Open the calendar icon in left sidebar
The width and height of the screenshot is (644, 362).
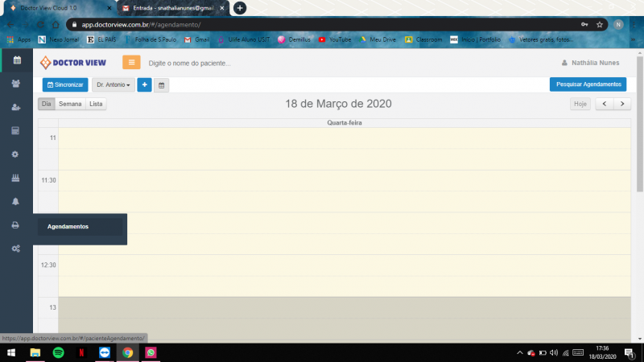16,60
